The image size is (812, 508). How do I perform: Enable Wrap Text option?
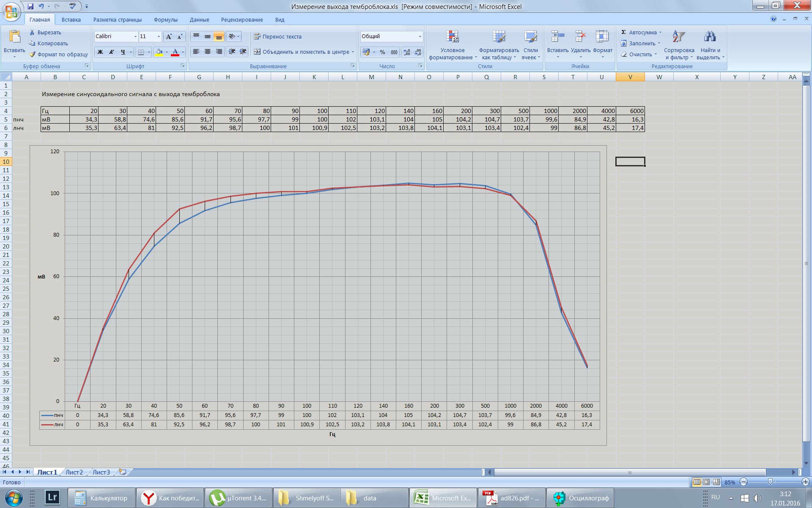(277, 37)
